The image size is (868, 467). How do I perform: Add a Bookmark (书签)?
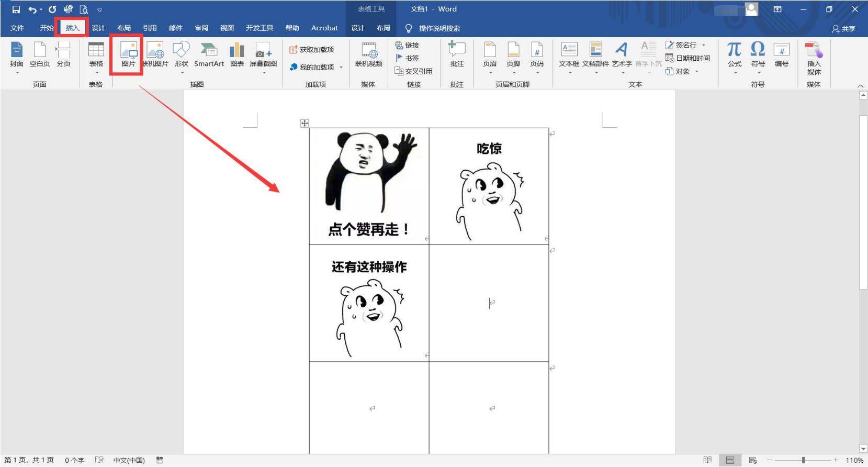point(407,58)
